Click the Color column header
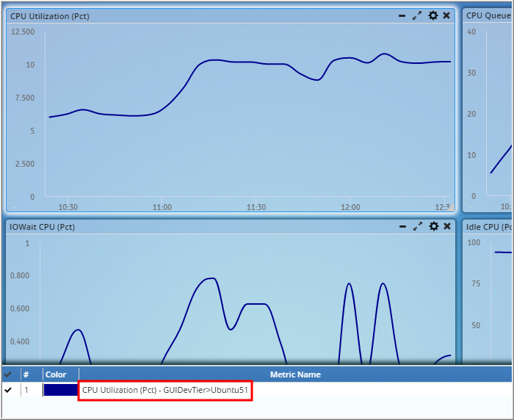Viewport: 514px width, 420px height. pyautogui.click(x=56, y=374)
